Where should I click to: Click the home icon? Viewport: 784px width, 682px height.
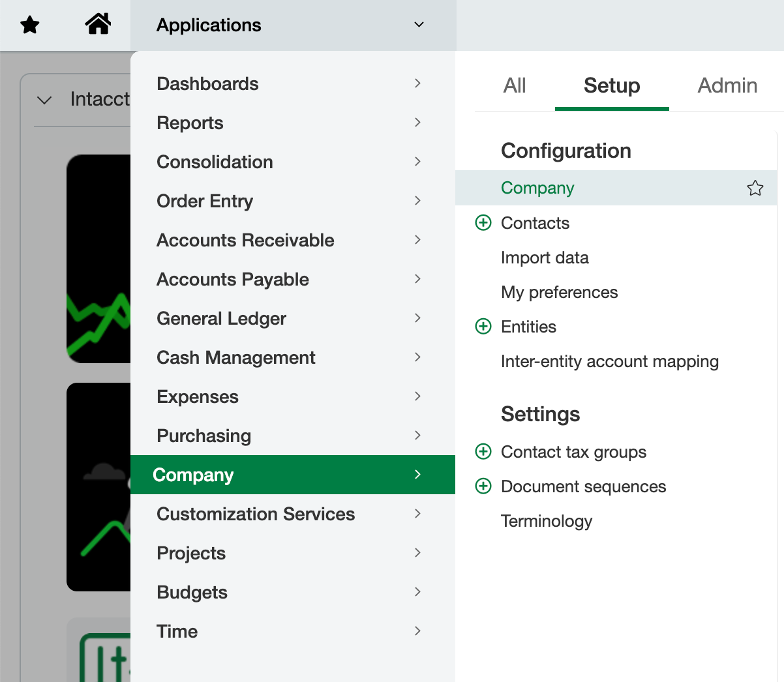pyautogui.click(x=98, y=24)
